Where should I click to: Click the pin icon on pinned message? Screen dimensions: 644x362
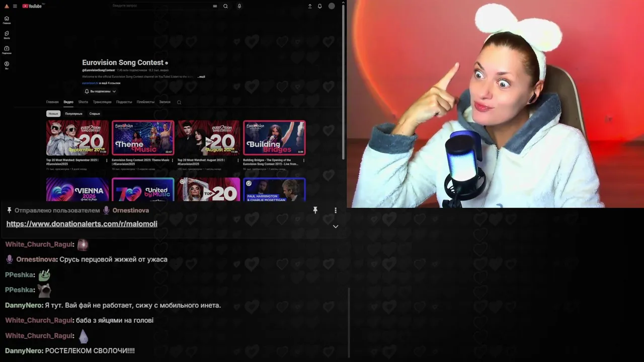tap(315, 210)
